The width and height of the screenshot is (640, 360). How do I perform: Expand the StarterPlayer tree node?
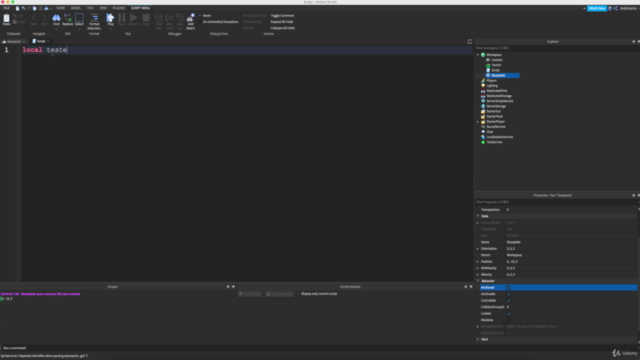478,122
